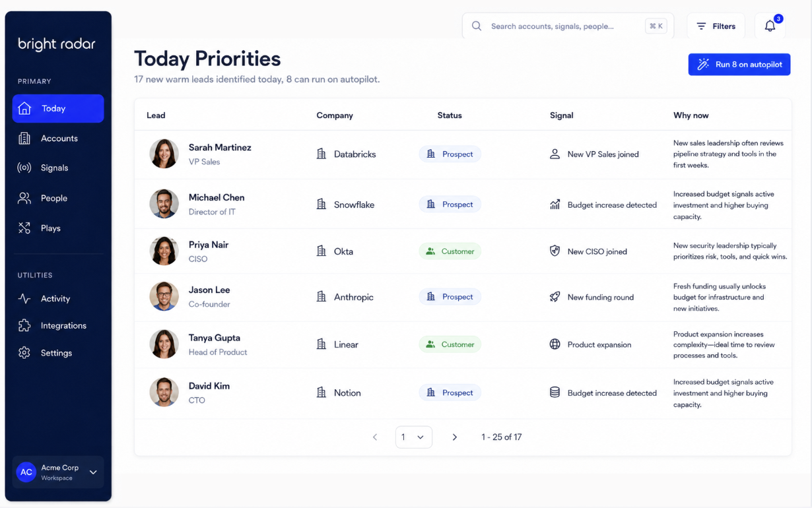Click Michael Chen's avatar photo
The image size is (812, 508).
click(164, 204)
